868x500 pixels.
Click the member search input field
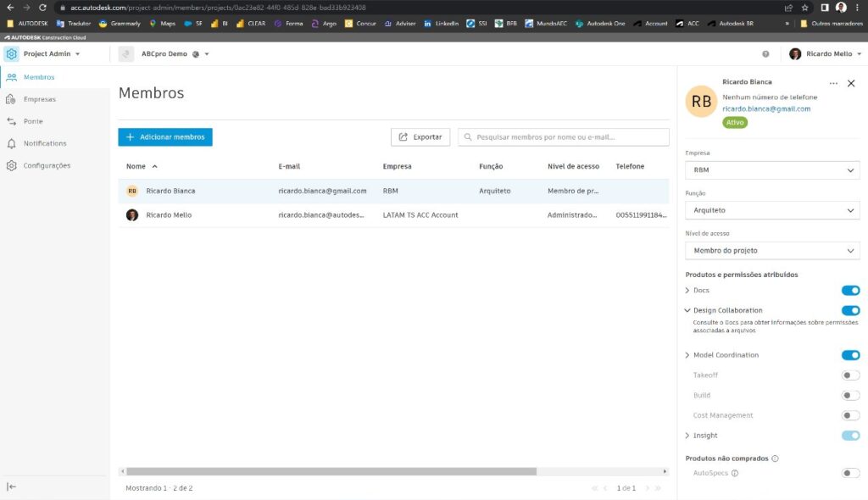pyautogui.click(x=564, y=137)
